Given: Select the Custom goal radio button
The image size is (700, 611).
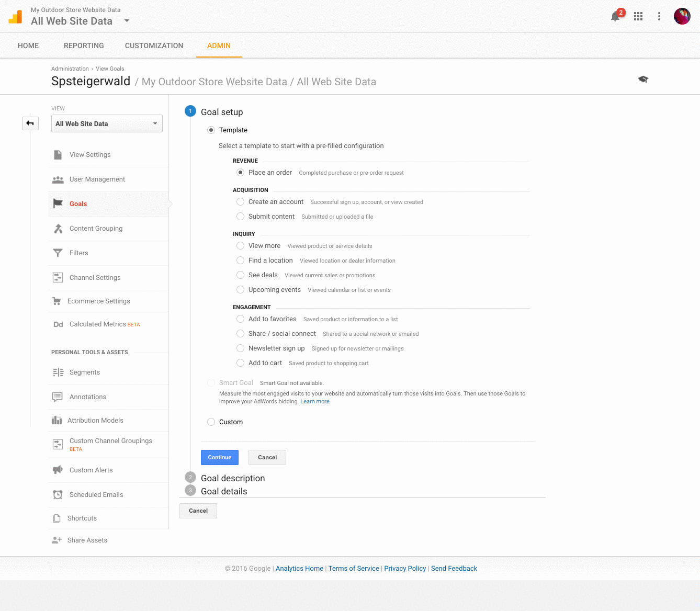Looking at the screenshot, I should point(211,422).
